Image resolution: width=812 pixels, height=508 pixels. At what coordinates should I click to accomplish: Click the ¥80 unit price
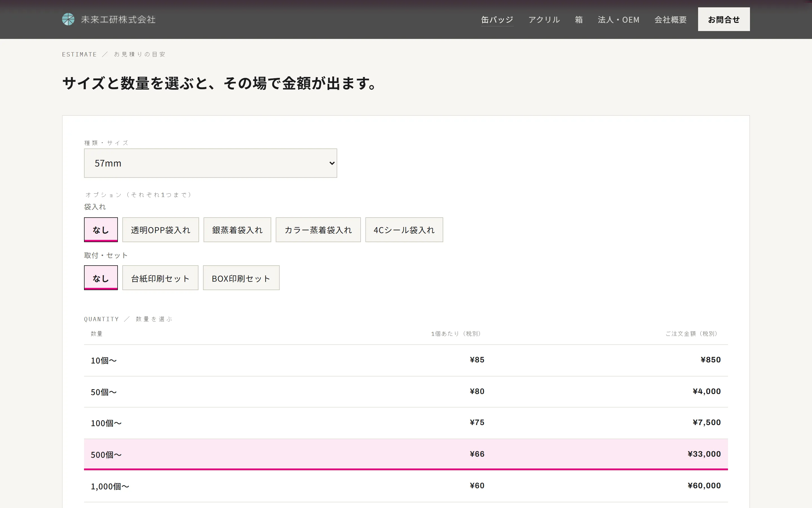[x=477, y=391]
